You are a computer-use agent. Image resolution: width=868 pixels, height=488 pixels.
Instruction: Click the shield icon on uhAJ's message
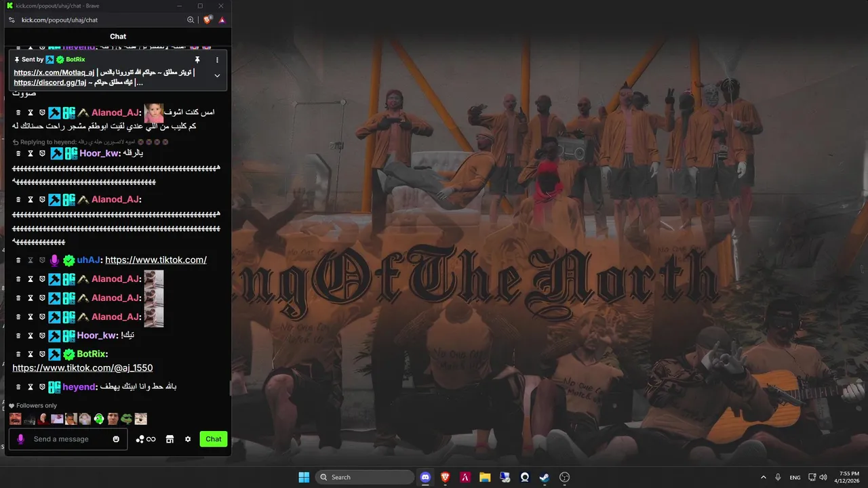click(x=41, y=260)
